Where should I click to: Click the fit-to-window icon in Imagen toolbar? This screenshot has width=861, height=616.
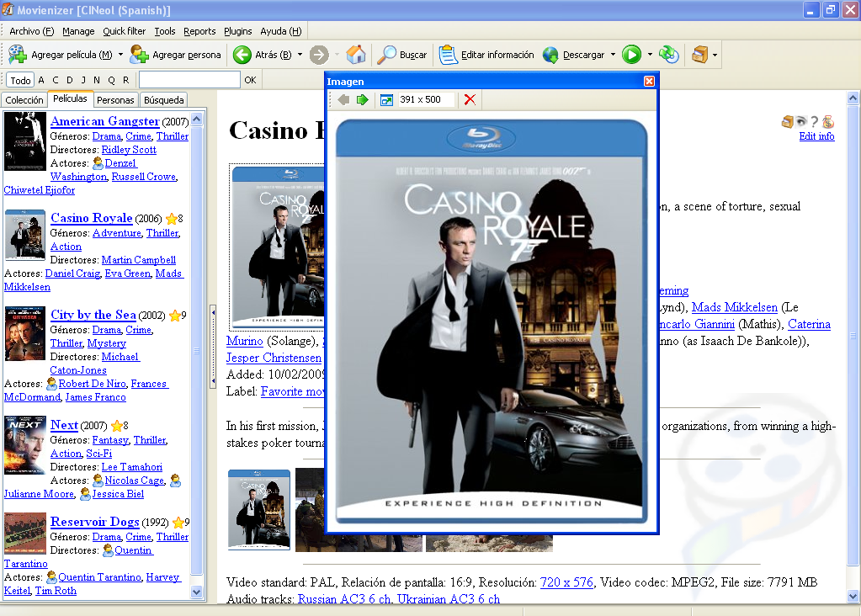coord(386,100)
